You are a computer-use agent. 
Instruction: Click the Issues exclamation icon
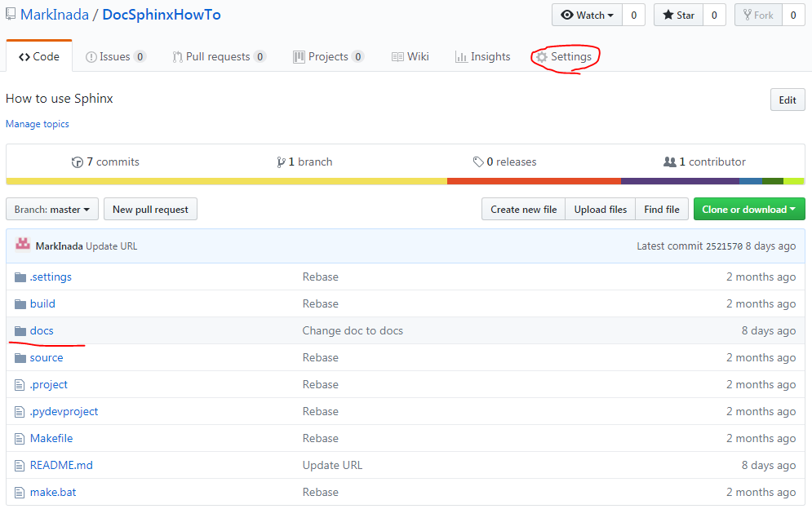click(x=91, y=57)
